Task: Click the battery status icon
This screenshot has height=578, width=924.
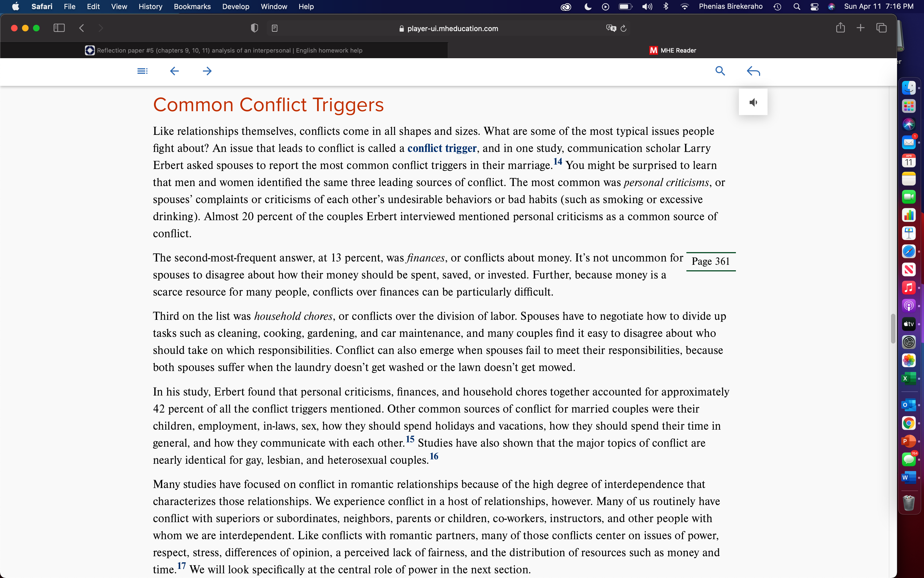Action: click(625, 7)
